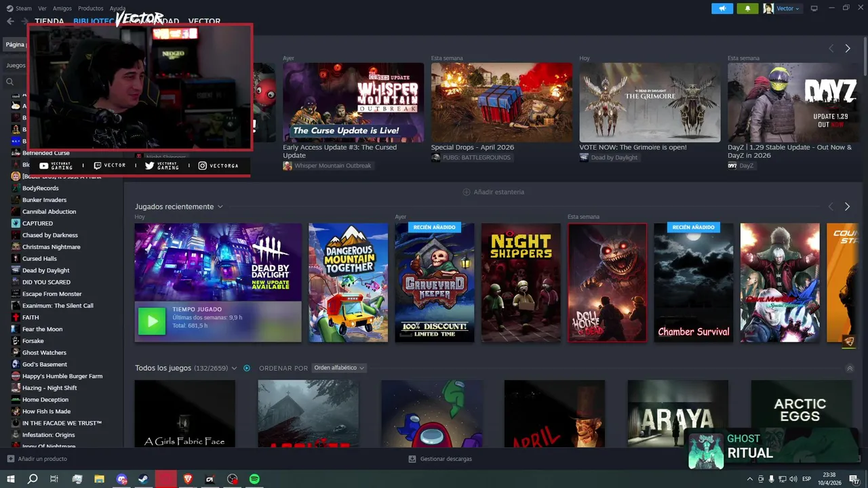Open Windows notification center
The image size is (868, 488).
(856, 479)
